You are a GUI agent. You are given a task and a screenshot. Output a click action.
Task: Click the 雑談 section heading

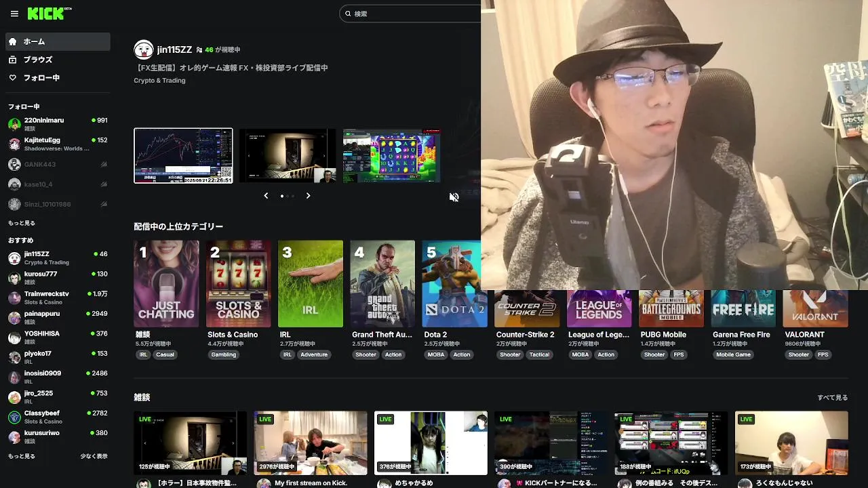(x=142, y=398)
